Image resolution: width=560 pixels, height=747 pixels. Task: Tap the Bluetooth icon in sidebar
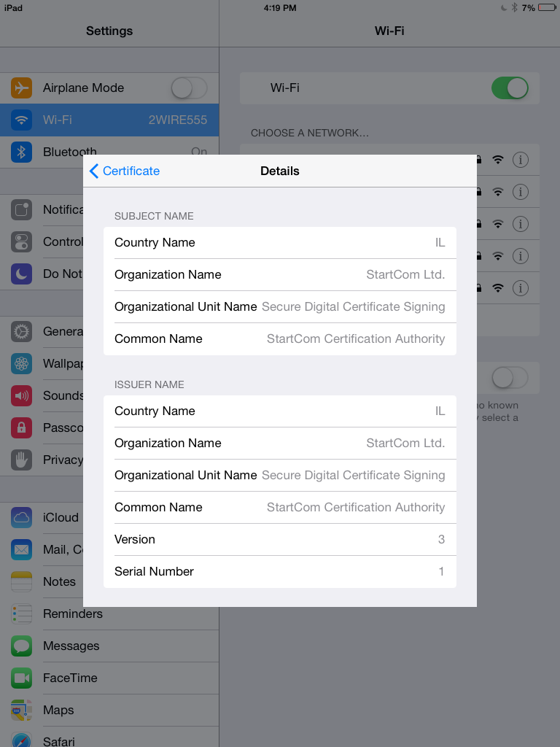tap(22, 152)
